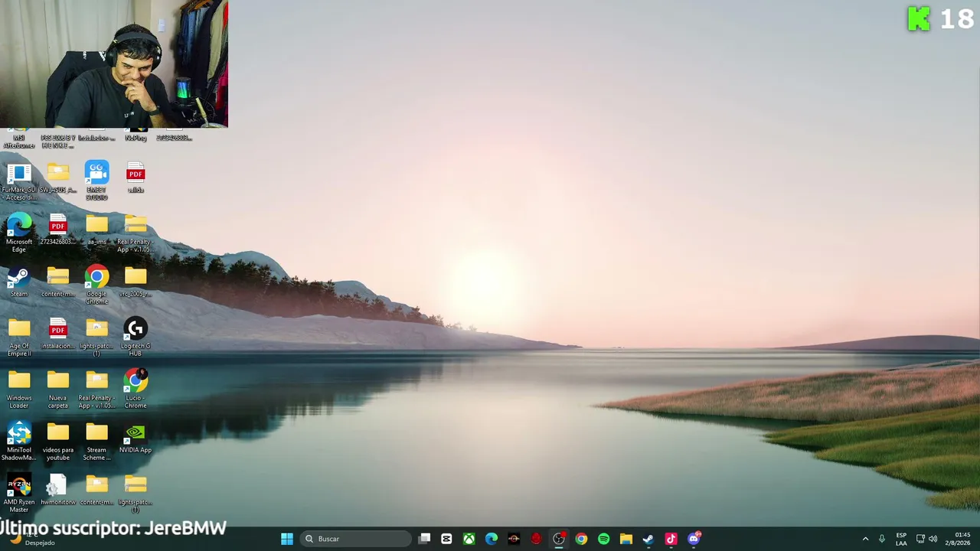Open TikTok from the taskbar
980x551 pixels.
click(671, 539)
